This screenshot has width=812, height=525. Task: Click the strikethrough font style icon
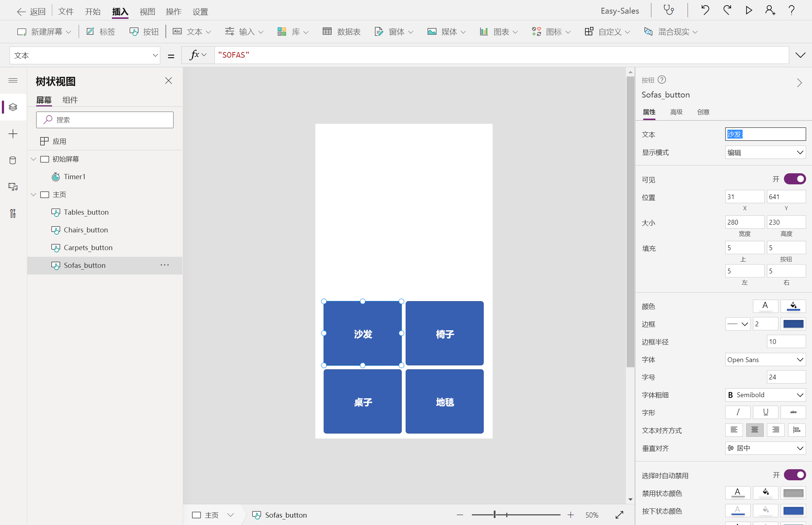click(793, 412)
